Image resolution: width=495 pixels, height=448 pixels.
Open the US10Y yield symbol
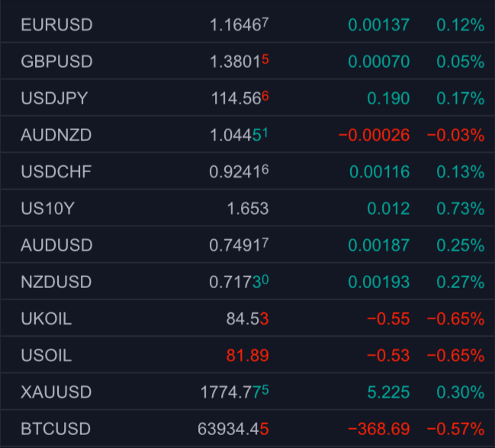coord(47,209)
